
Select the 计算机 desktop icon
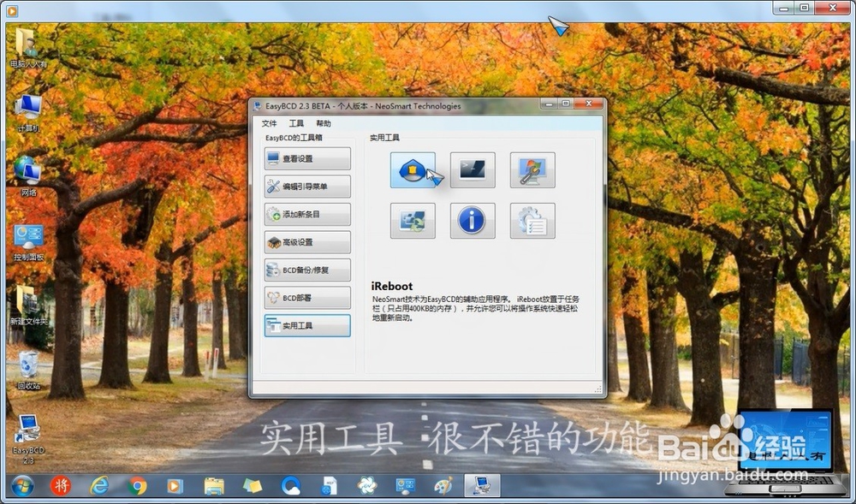click(x=28, y=113)
